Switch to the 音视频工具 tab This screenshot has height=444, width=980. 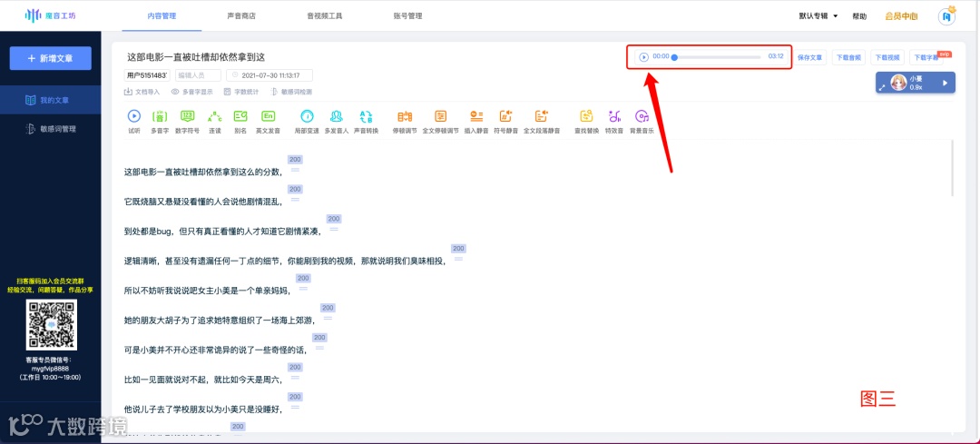[x=324, y=15]
